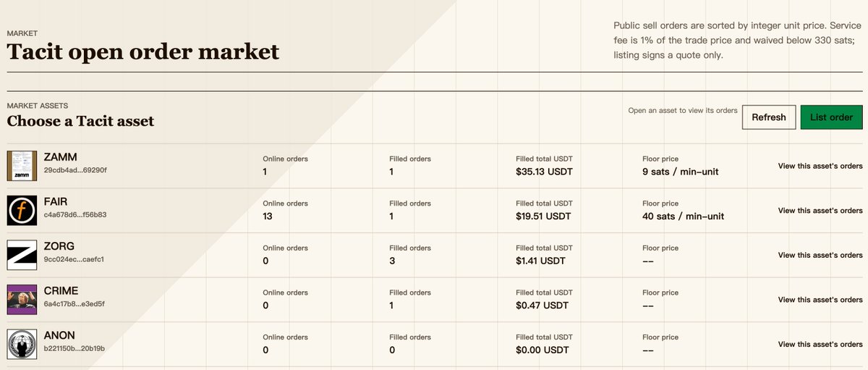Click the CRIME purple thumbnail icon

[x=22, y=300]
